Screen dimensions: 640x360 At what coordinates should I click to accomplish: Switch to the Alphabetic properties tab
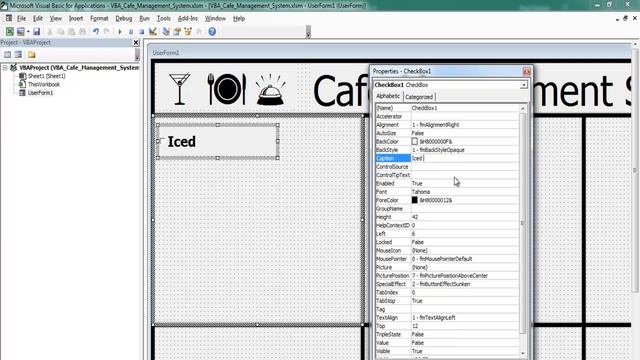(388, 96)
